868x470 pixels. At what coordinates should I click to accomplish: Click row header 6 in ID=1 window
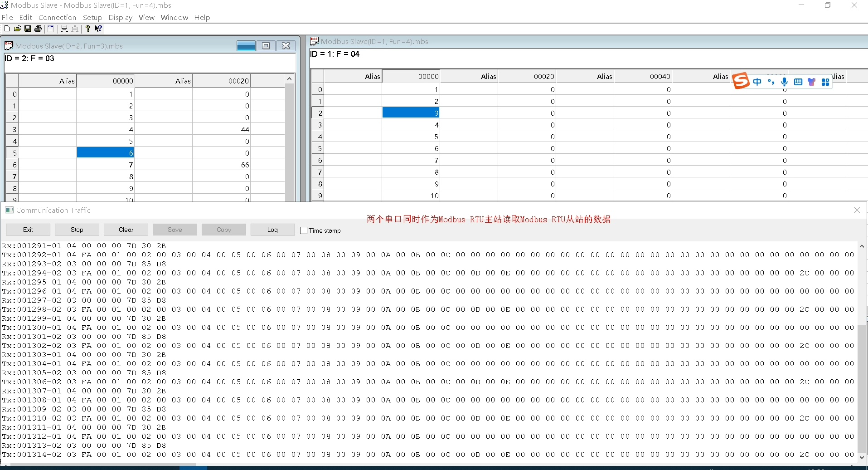point(318,160)
